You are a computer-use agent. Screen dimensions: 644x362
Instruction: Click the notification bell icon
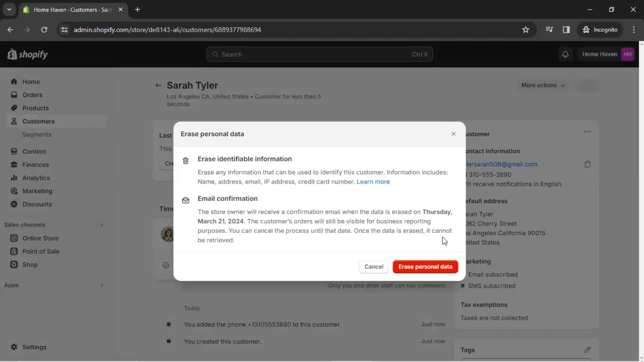pyautogui.click(x=565, y=54)
